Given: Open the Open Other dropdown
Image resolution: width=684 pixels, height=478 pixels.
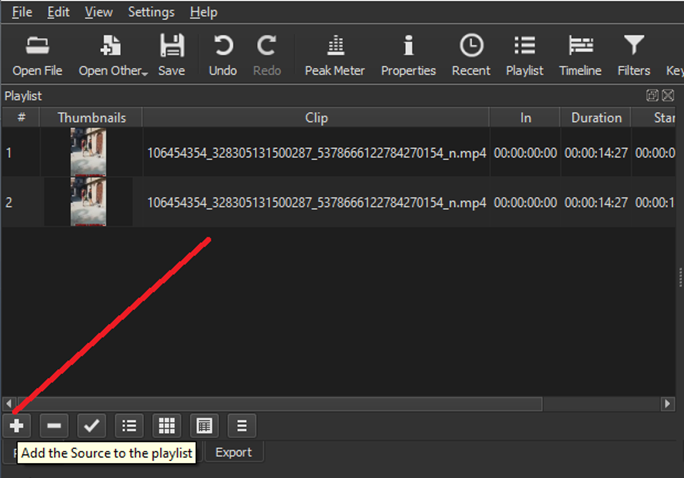Looking at the screenshot, I should (x=113, y=55).
